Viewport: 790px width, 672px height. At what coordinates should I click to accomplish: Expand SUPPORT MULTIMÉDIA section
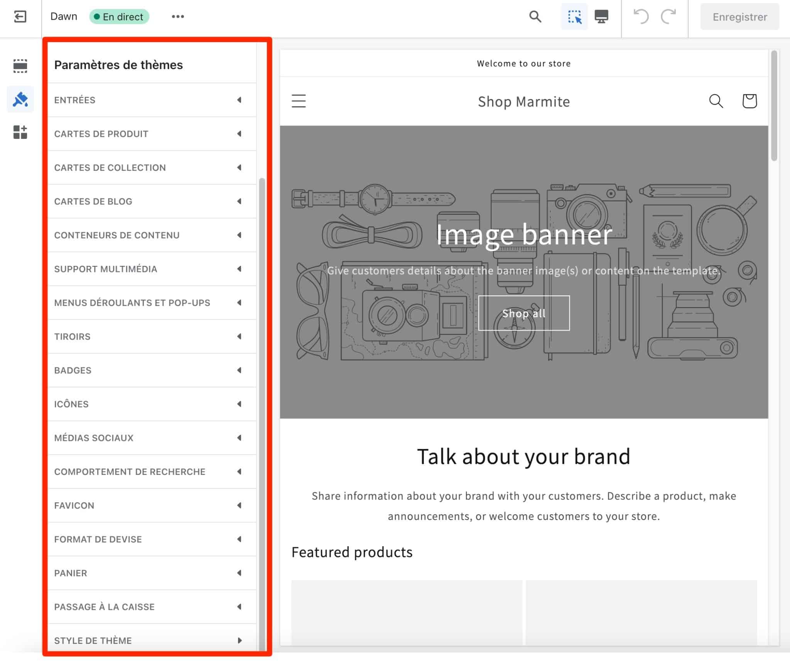click(x=152, y=269)
